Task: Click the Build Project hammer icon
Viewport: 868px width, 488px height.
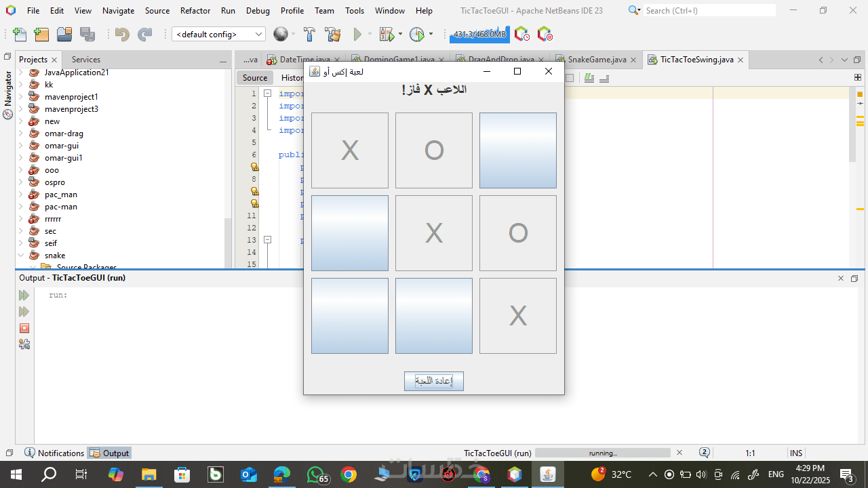Action: pyautogui.click(x=309, y=35)
